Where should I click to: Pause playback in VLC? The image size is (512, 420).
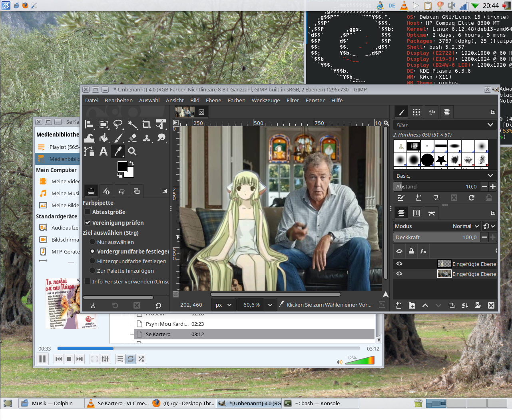42,359
